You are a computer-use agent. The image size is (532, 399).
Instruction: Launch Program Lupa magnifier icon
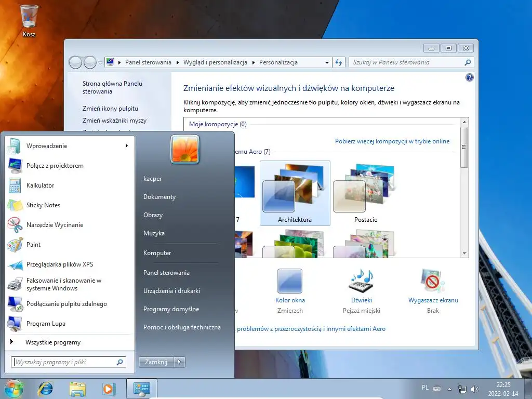coord(14,324)
